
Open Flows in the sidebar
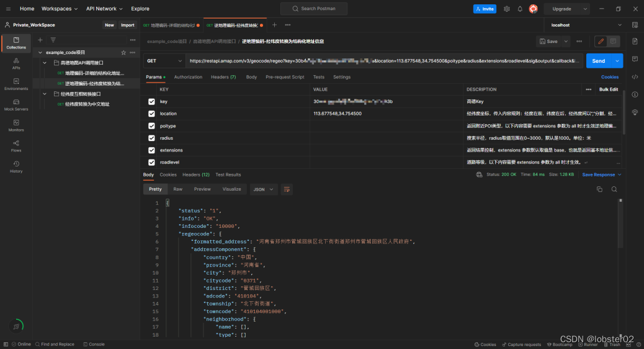point(16,146)
